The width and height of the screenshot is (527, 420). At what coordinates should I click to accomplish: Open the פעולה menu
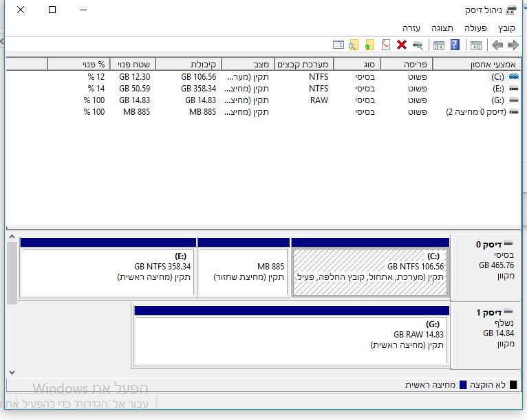point(475,28)
